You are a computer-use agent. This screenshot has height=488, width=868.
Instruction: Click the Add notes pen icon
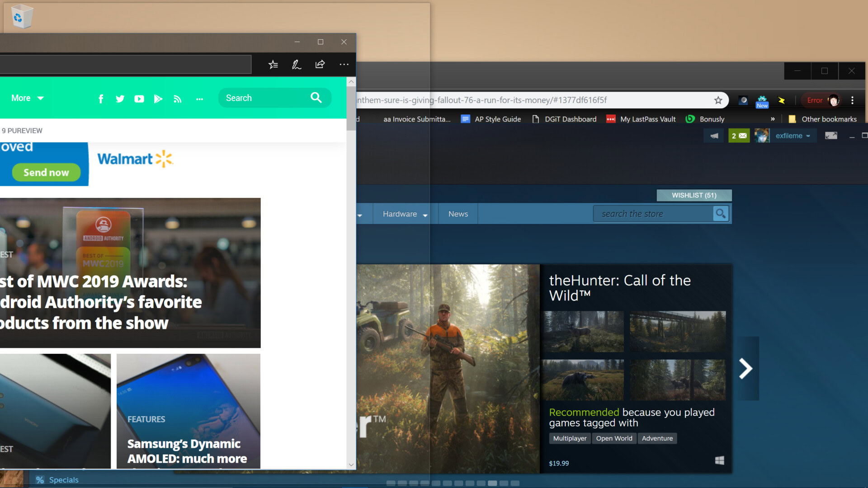pyautogui.click(x=297, y=65)
